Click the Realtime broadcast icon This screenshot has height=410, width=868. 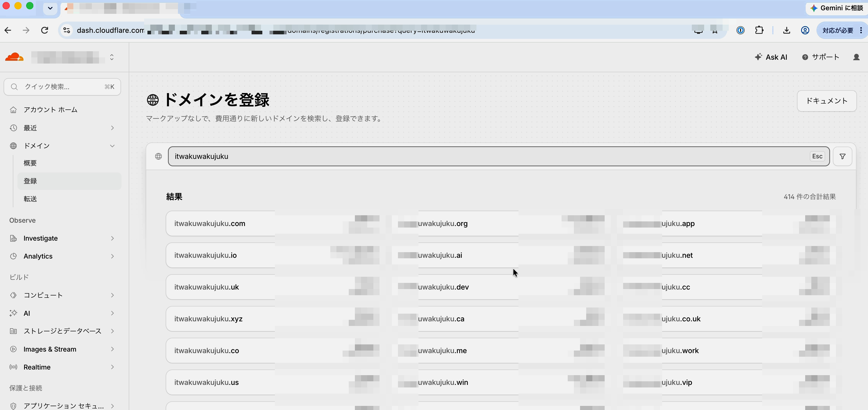14,367
